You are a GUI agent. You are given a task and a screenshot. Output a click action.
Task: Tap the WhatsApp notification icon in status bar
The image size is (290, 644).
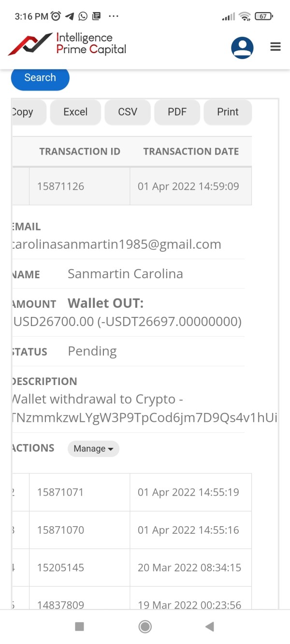(x=83, y=16)
